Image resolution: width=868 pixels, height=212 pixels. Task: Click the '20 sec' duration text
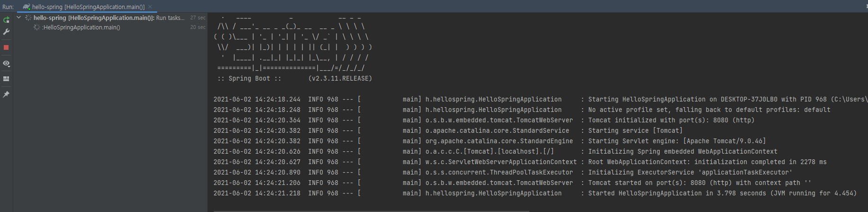click(x=198, y=28)
